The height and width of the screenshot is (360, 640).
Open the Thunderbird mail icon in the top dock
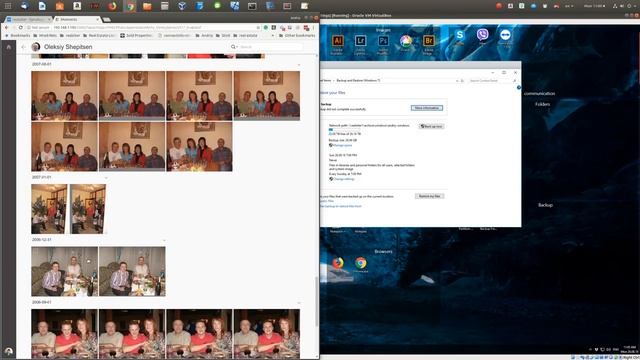(x=24, y=6)
